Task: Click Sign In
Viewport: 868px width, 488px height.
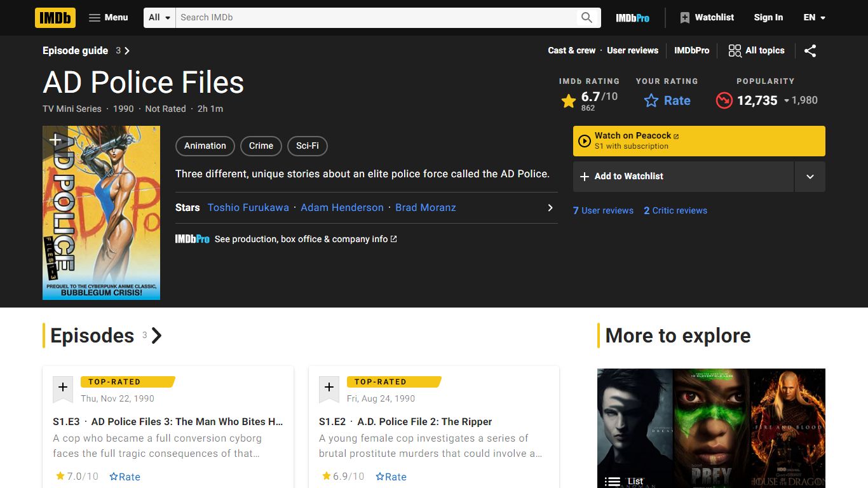Action: pyautogui.click(x=768, y=18)
